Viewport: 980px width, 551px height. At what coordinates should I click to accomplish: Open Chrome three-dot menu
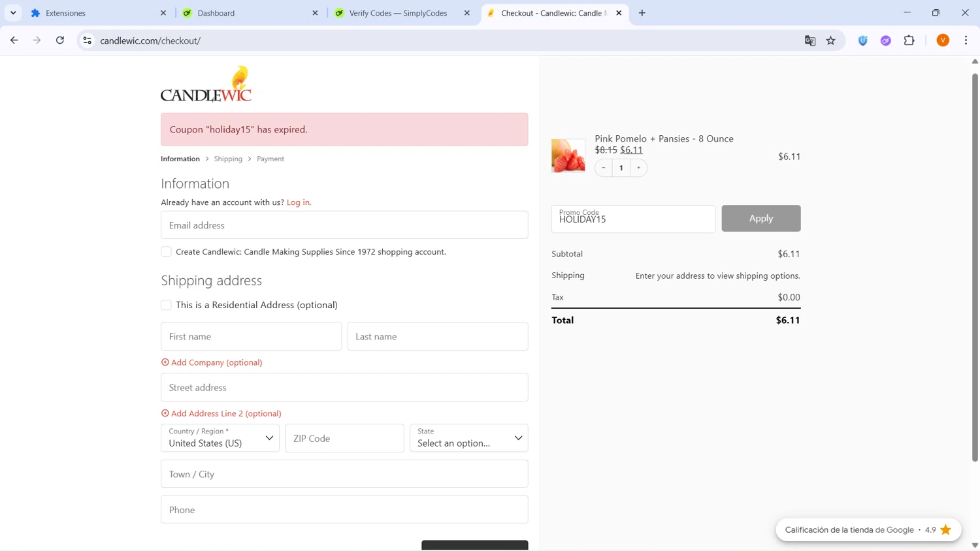(x=966, y=40)
